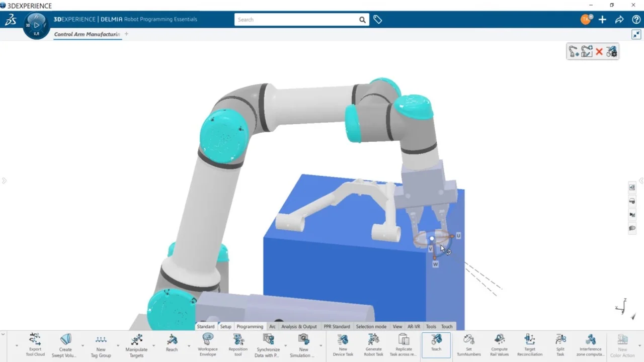Viewport: 644px width, 362px height.
Task: Activate the Reposition tool
Action: (x=237, y=344)
